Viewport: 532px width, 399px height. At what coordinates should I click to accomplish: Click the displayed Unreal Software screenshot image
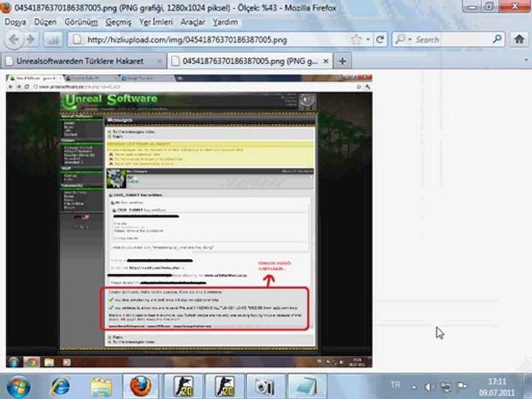coord(189,221)
